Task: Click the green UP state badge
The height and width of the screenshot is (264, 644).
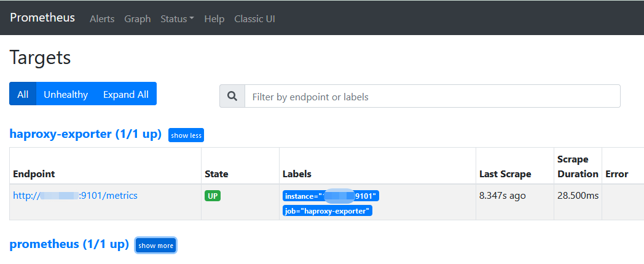Action: tap(213, 196)
